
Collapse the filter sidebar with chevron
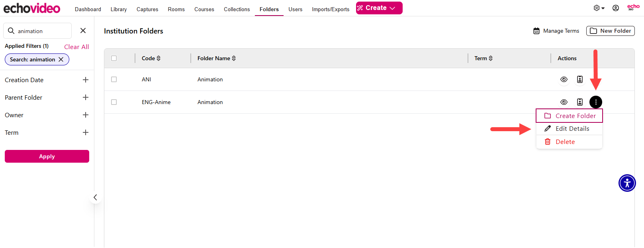point(95,197)
